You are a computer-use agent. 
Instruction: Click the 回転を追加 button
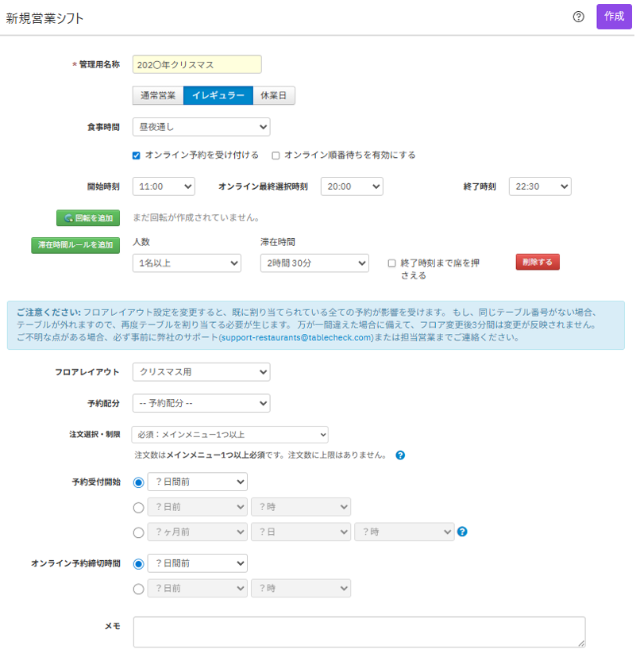point(88,217)
